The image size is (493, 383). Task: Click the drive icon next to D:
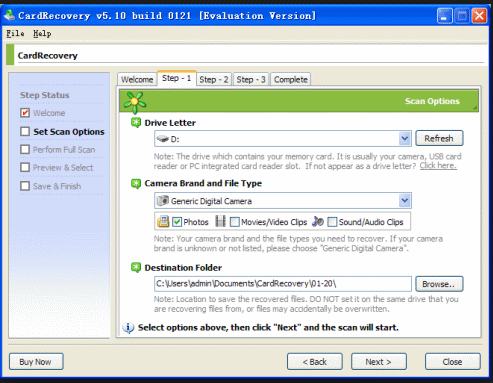pos(163,139)
